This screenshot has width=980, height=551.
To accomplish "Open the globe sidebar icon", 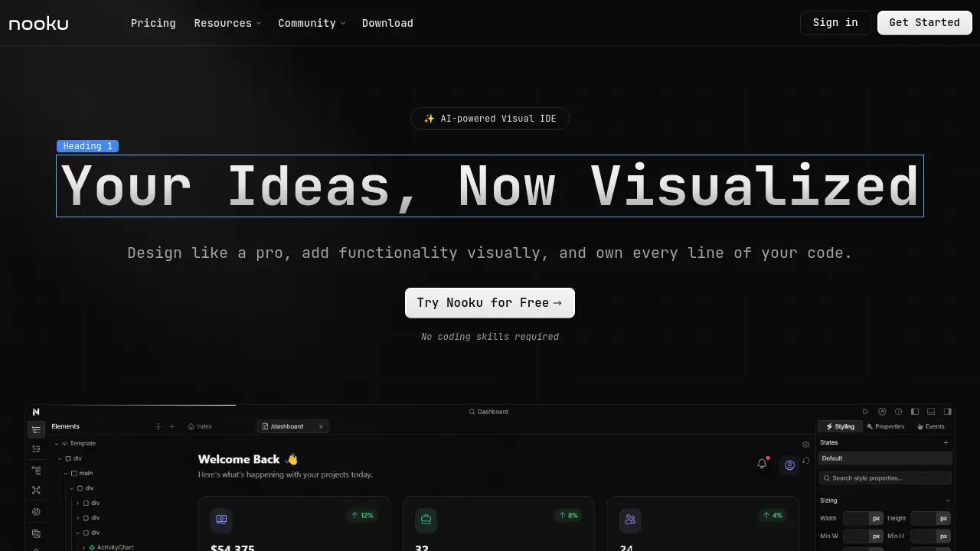I will [36, 512].
